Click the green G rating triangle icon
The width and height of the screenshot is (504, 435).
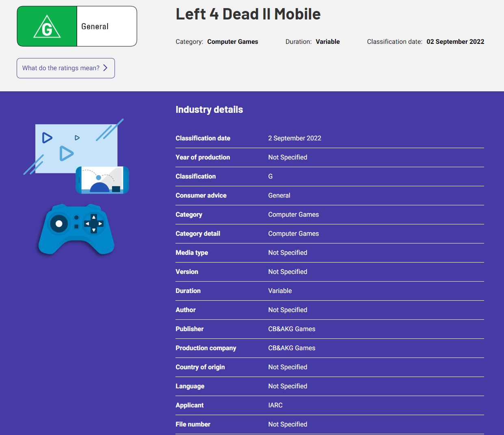point(47,27)
